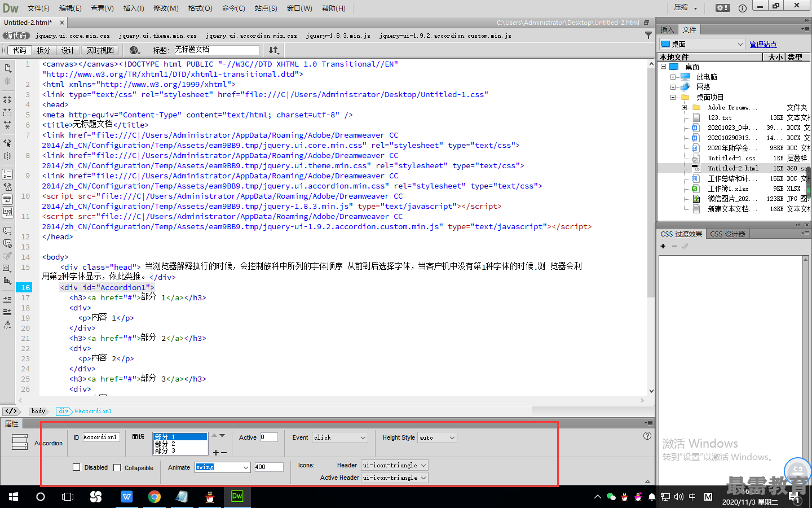Open the Animate dropdown showing swing
812x508 pixels.
(x=223, y=467)
